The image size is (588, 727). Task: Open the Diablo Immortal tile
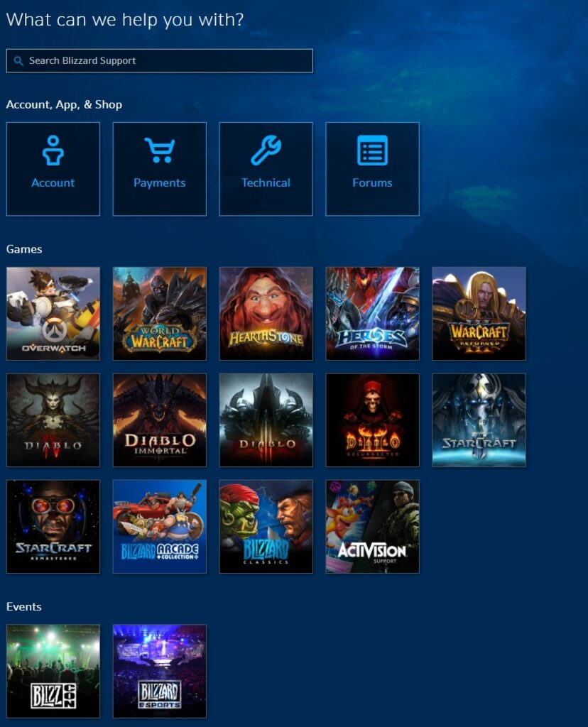pos(160,420)
